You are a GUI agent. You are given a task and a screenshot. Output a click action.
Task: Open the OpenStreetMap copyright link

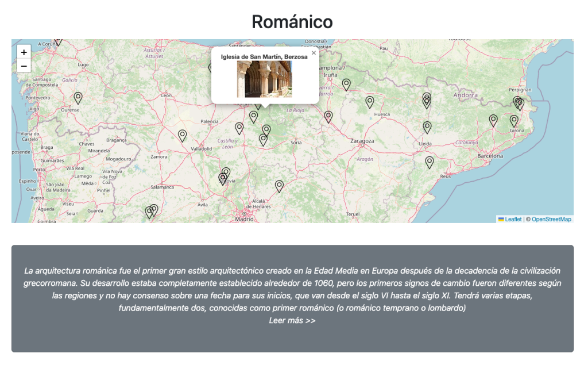click(x=551, y=219)
